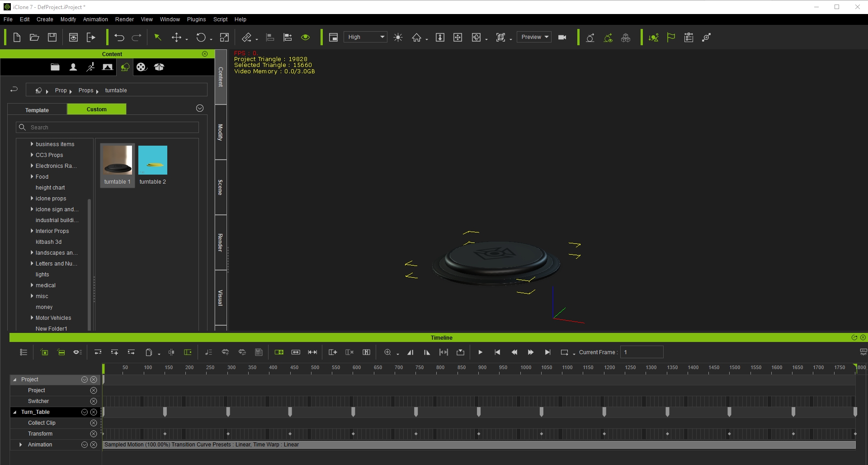Open project with the folder icon

(34, 38)
